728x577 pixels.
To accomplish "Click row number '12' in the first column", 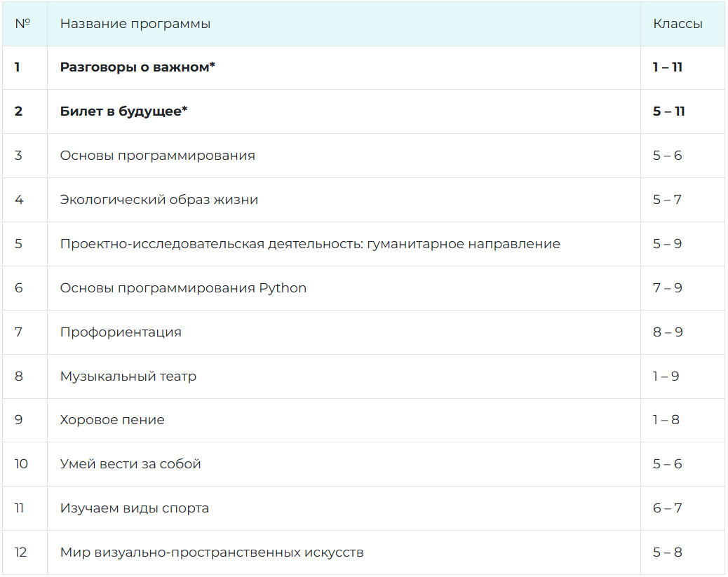I will click(x=20, y=552).
